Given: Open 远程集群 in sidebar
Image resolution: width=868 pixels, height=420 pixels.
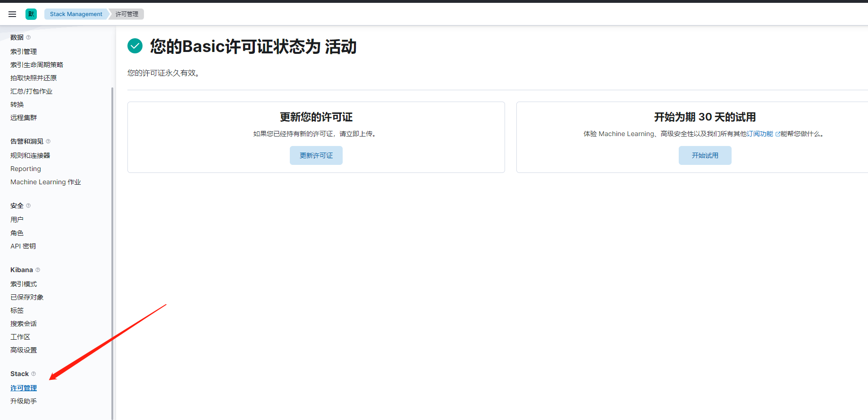Looking at the screenshot, I should [24, 118].
